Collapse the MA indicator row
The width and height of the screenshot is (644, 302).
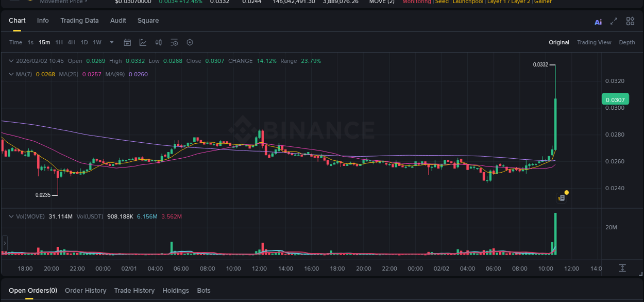coord(10,74)
